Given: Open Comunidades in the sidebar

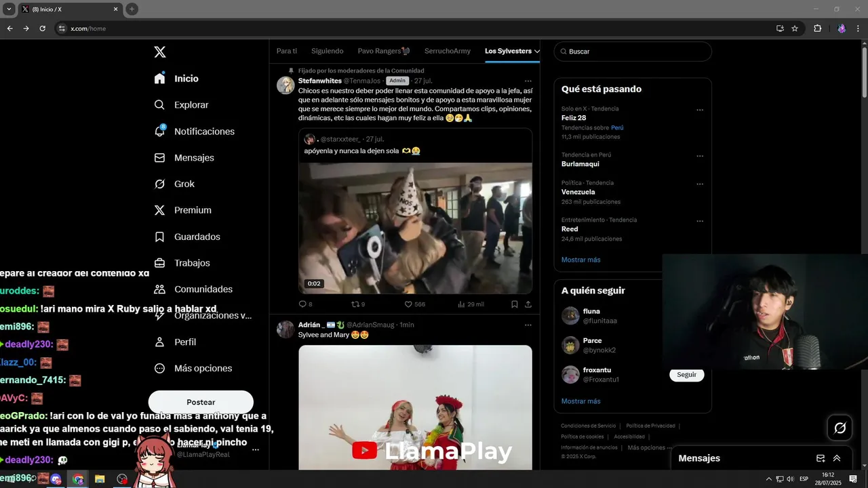Looking at the screenshot, I should [193, 289].
